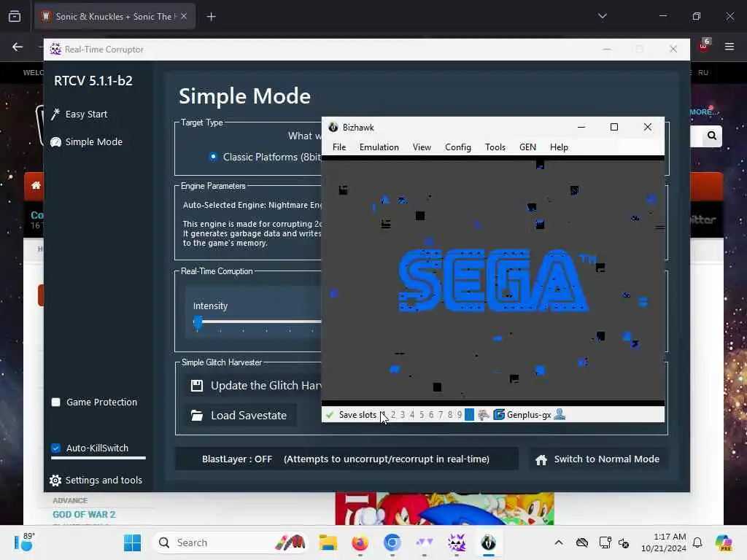The height and width of the screenshot is (560, 747).
Task: Enable Game Protection checkbox
Action: pyautogui.click(x=55, y=402)
